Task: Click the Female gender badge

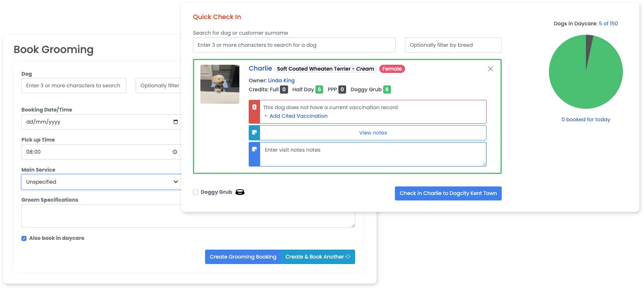Action: point(392,69)
